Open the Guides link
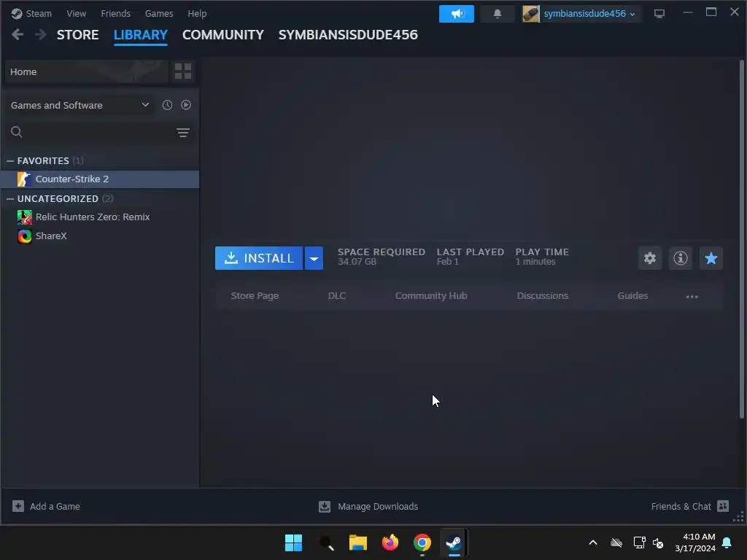 [632, 296]
